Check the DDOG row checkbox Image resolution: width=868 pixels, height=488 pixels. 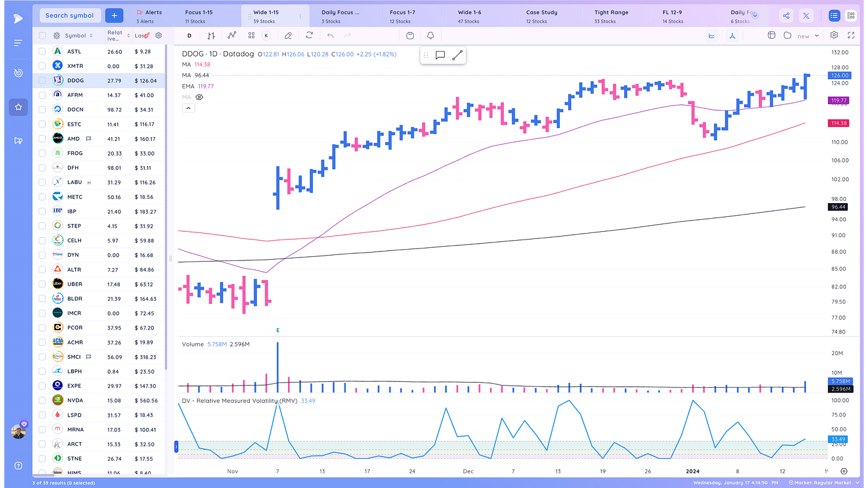(x=42, y=80)
